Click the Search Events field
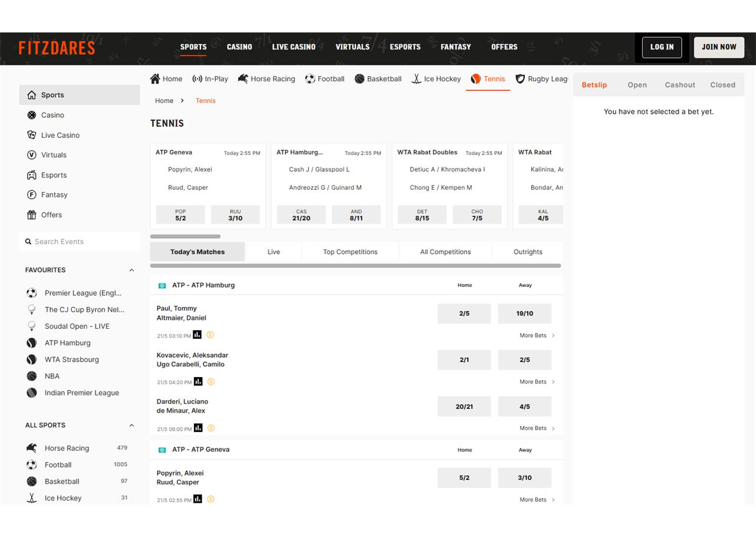This screenshot has width=756, height=538. coord(80,242)
